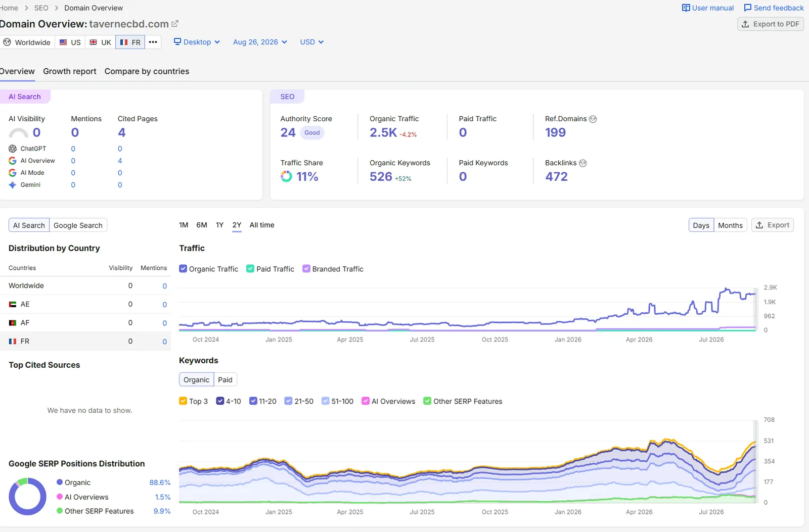Image resolution: width=809 pixels, height=532 pixels.
Task: Click the User manual book icon
Action: click(x=686, y=8)
